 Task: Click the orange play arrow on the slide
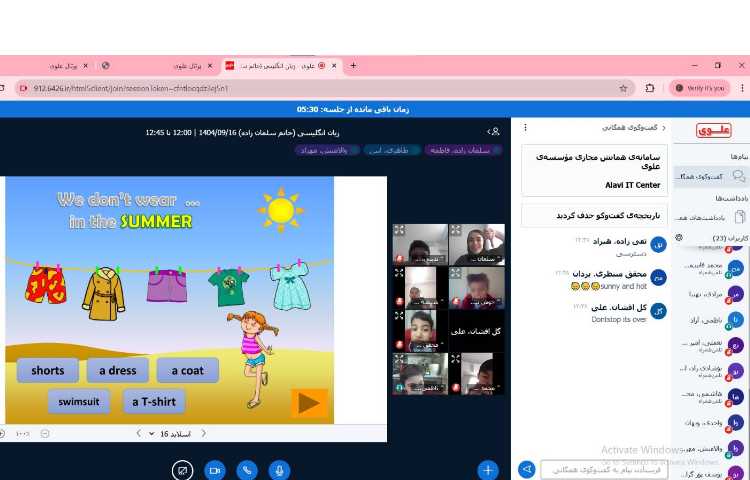click(309, 403)
